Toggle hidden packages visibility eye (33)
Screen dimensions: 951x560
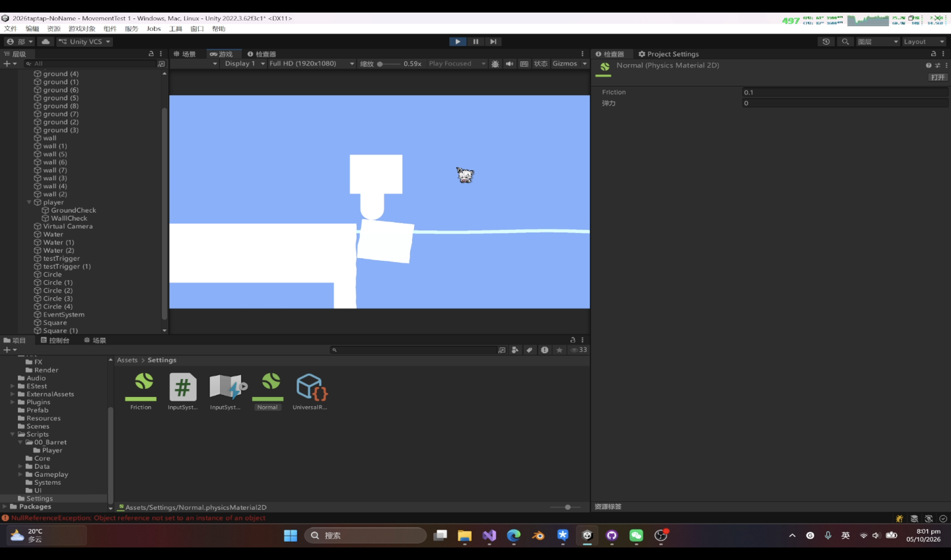click(579, 350)
